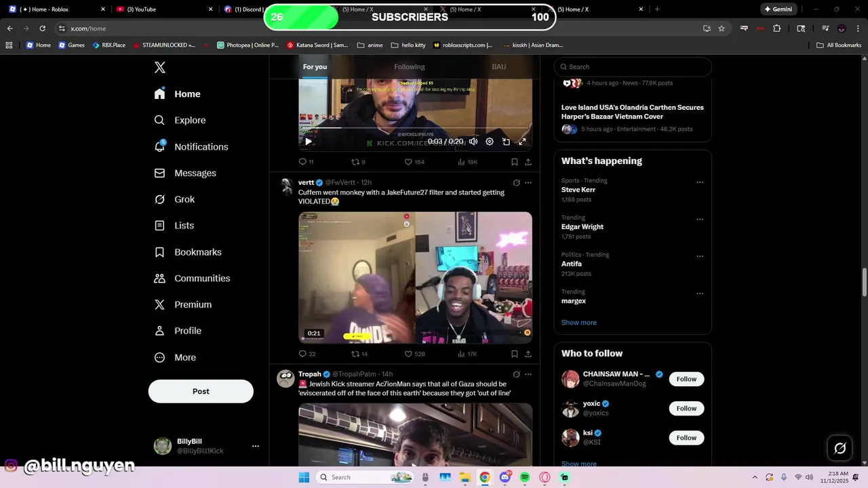Open the vertt profile name link

[306, 182]
